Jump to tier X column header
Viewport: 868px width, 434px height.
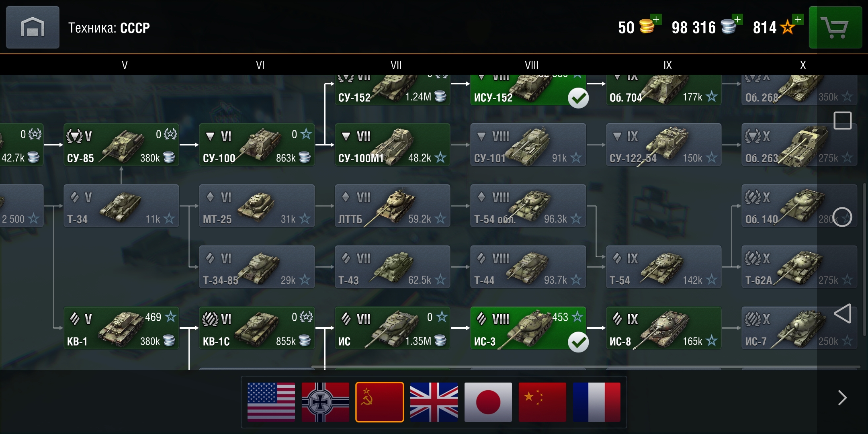[803, 65]
